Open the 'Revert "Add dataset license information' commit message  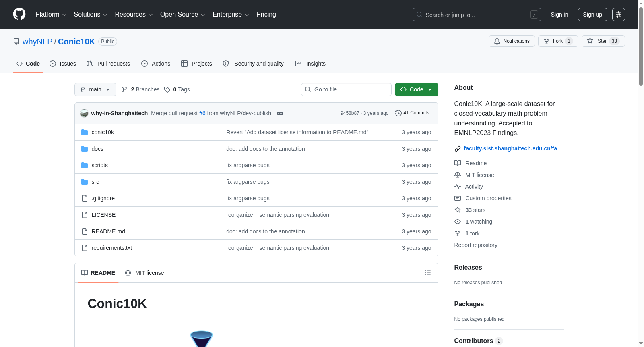click(297, 132)
